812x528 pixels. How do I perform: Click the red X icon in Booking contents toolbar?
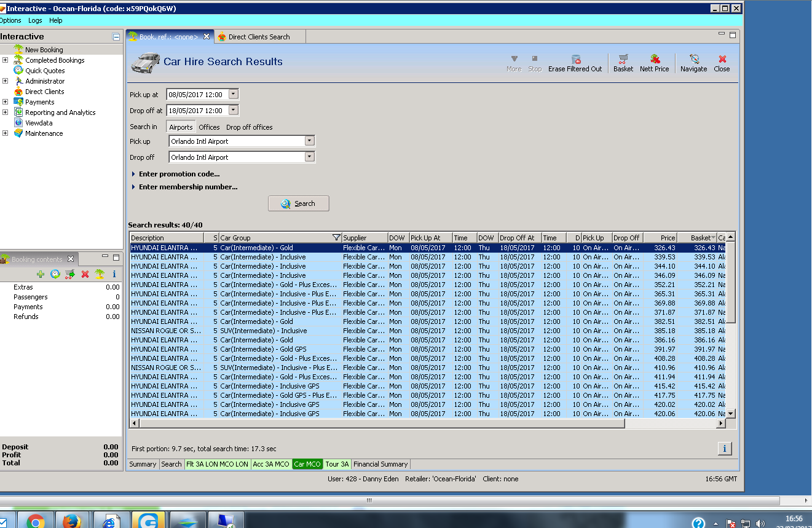click(85, 274)
